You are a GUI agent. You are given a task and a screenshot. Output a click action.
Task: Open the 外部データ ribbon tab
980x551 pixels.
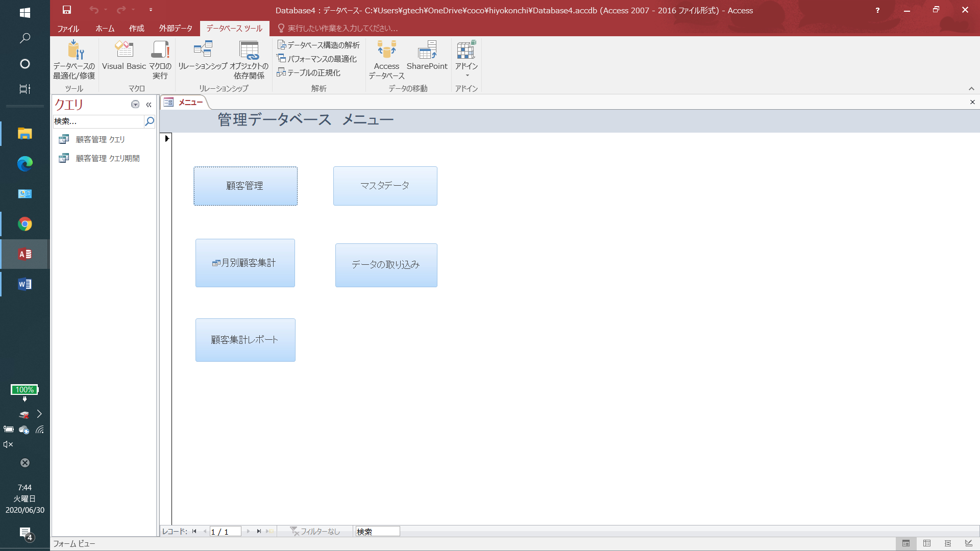coord(176,29)
